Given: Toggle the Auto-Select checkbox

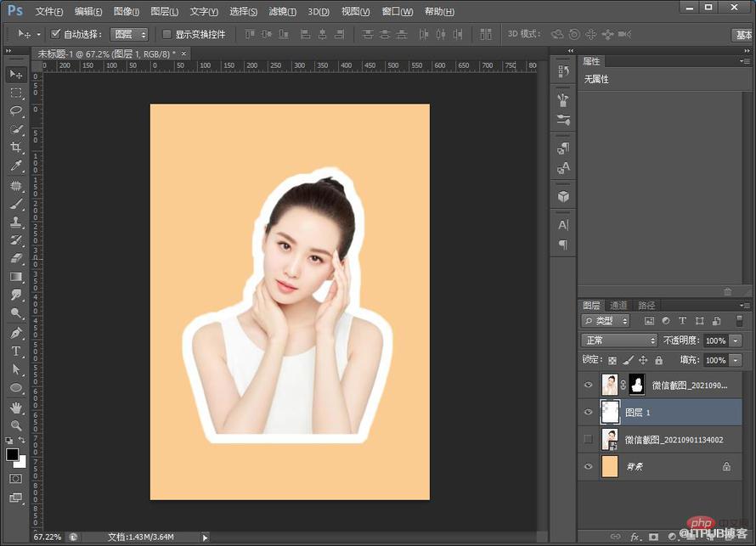Looking at the screenshot, I should (x=55, y=34).
